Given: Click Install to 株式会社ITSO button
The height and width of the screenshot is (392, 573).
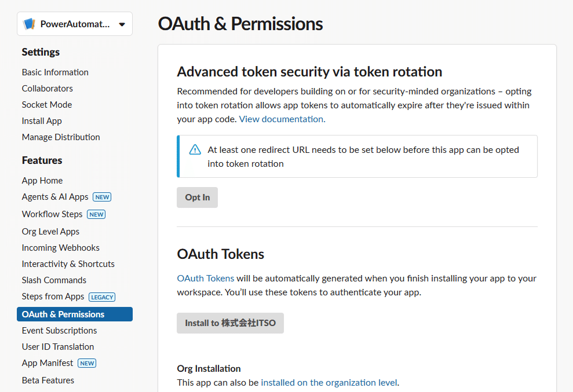Looking at the screenshot, I should 230,323.
